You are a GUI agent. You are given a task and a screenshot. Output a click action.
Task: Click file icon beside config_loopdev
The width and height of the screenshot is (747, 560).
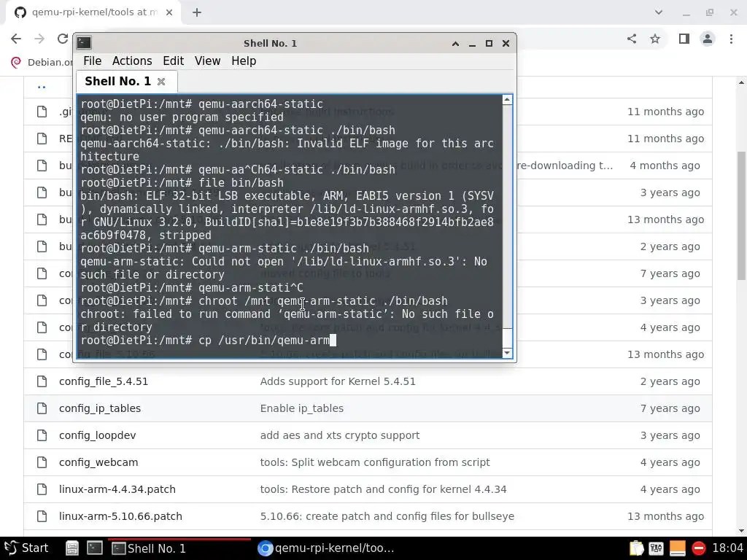(x=42, y=435)
